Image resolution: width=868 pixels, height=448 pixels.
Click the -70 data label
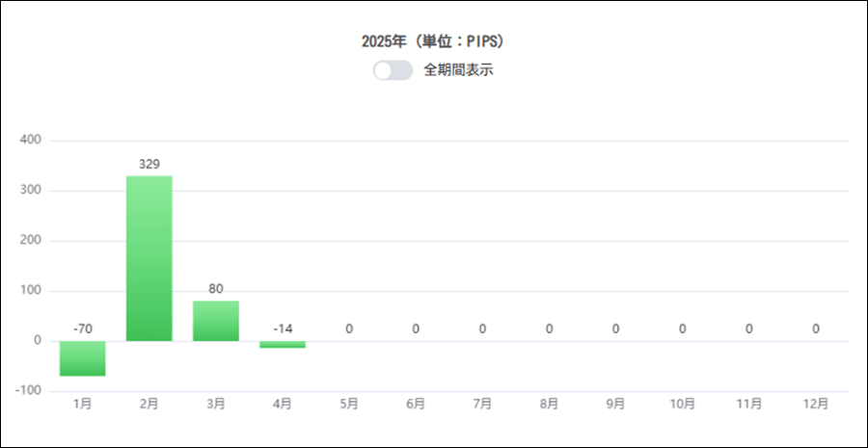[x=83, y=329]
